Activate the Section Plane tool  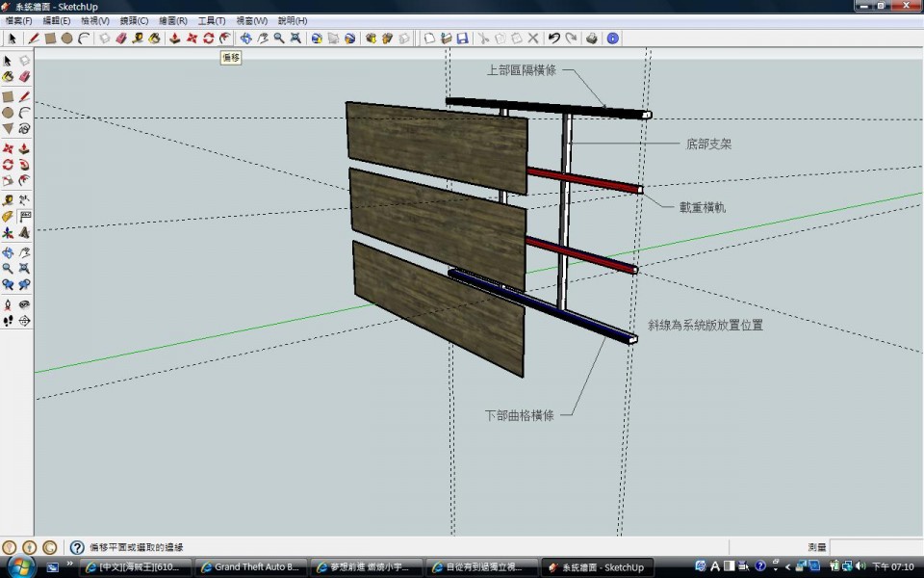point(24,321)
